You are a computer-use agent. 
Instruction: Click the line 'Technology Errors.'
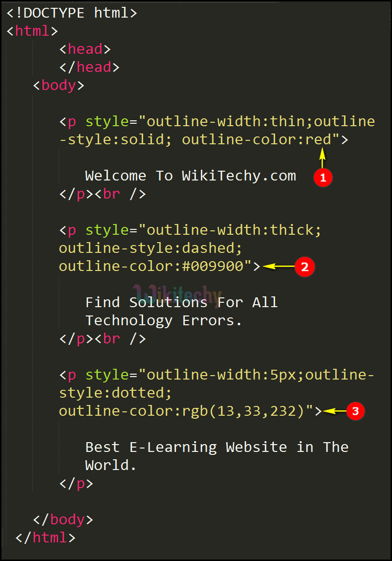pos(163,320)
